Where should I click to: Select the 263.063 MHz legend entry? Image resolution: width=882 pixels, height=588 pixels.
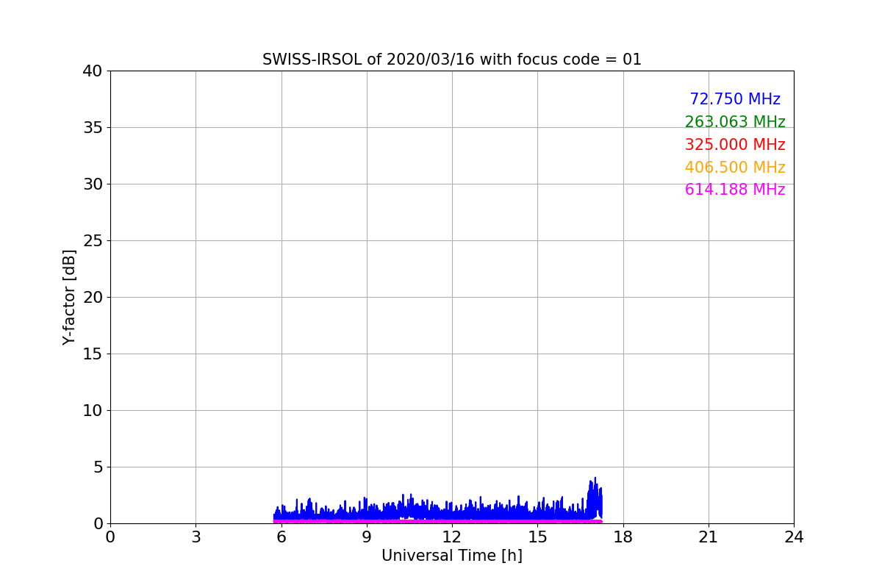click(735, 122)
